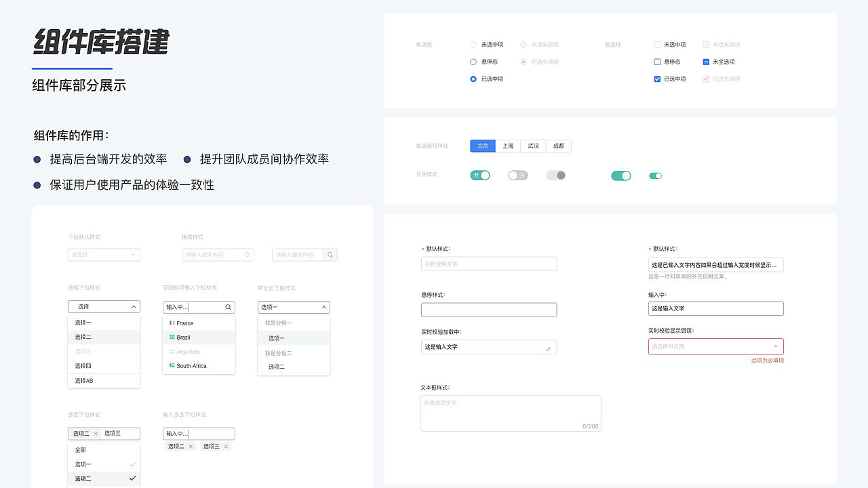Choose 选择AB from the dropdown list
The image size is (868, 488).
pyautogui.click(x=104, y=381)
